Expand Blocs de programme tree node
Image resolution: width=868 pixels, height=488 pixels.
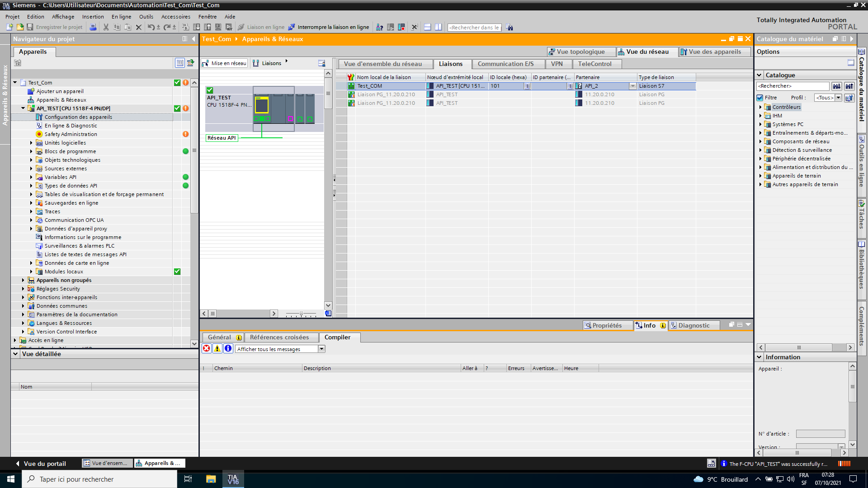coord(31,151)
